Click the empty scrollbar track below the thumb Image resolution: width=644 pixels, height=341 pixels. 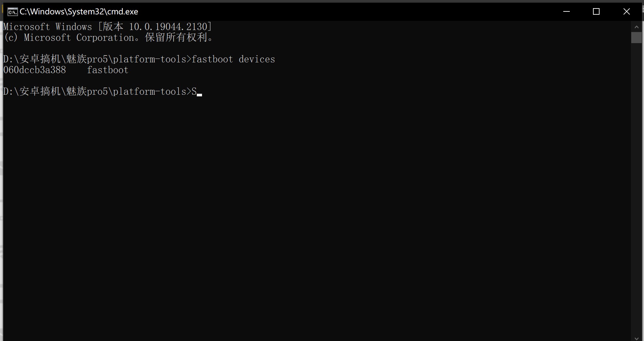click(x=636, y=189)
